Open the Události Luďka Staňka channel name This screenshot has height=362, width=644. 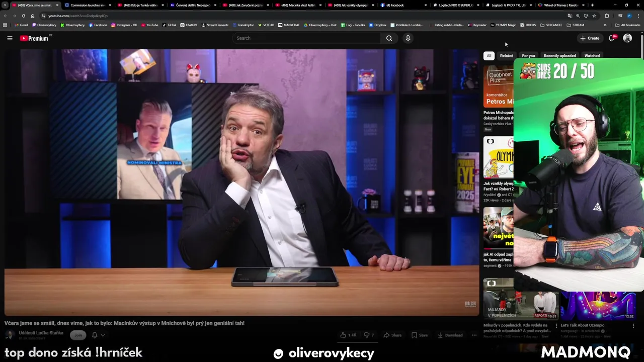(41, 333)
